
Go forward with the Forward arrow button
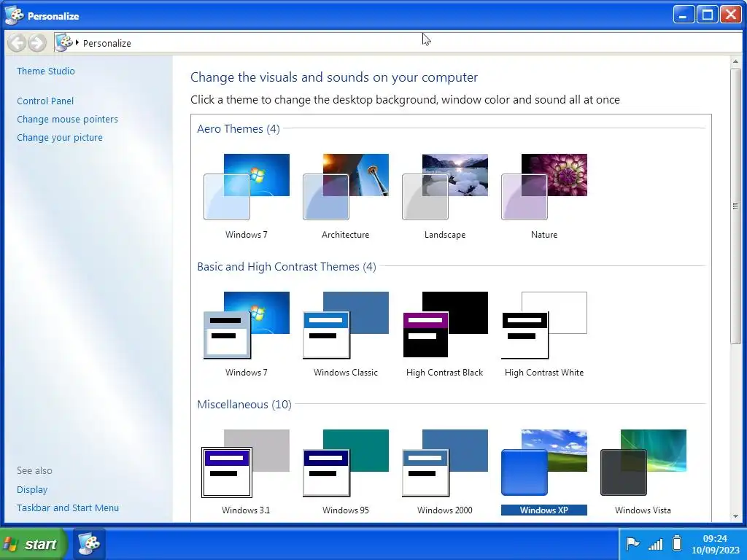click(x=36, y=43)
